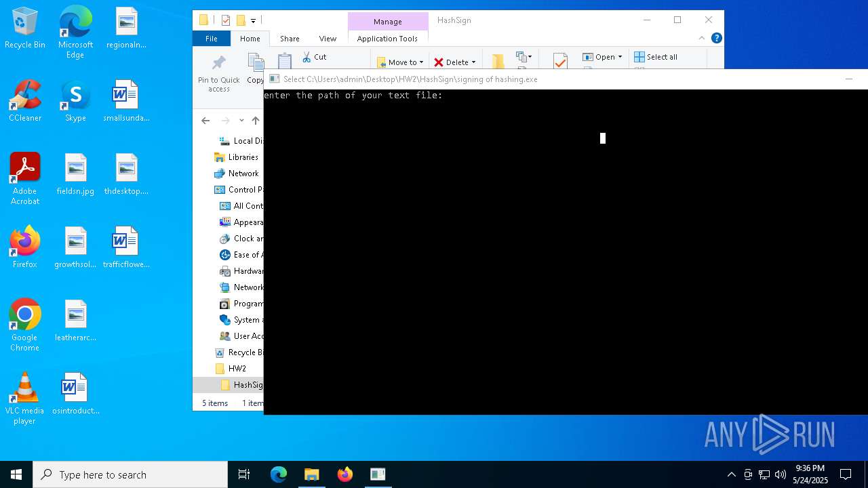Open the File menu in Explorer
This screenshot has height=488, width=868.
212,39
